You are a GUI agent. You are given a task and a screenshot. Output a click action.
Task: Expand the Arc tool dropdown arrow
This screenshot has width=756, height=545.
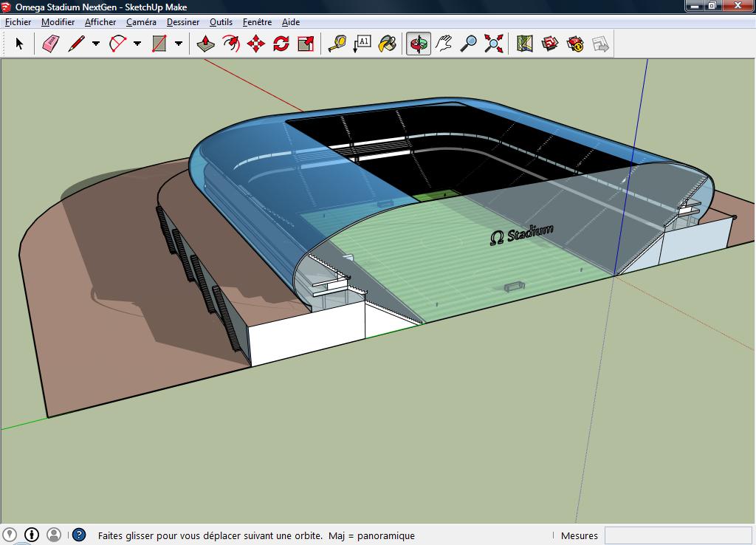point(137,44)
